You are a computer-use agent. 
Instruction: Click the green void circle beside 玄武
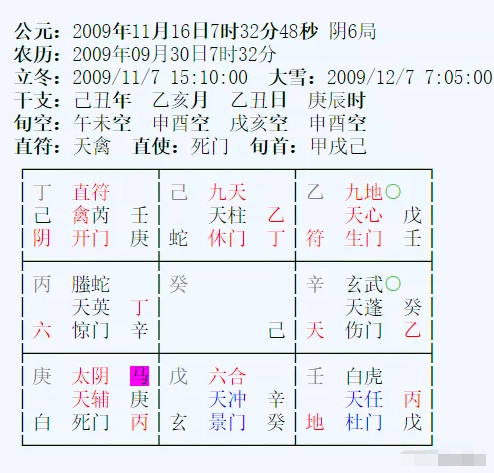click(x=393, y=283)
